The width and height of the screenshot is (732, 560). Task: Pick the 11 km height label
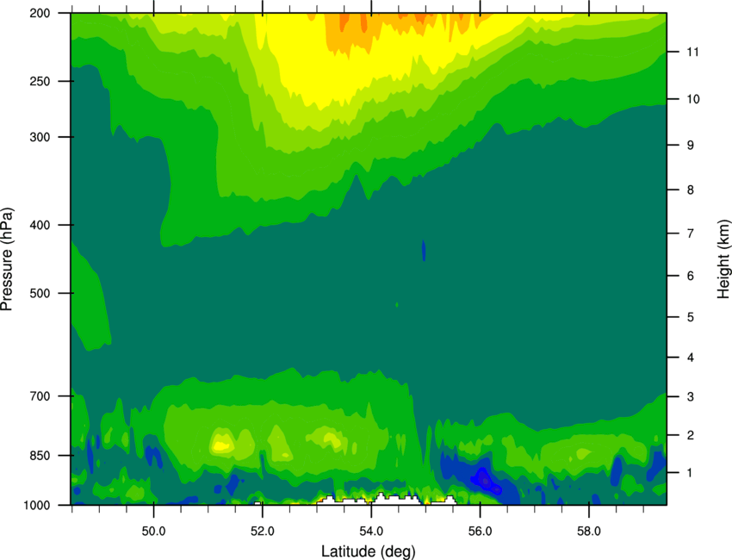pyautogui.click(x=693, y=52)
